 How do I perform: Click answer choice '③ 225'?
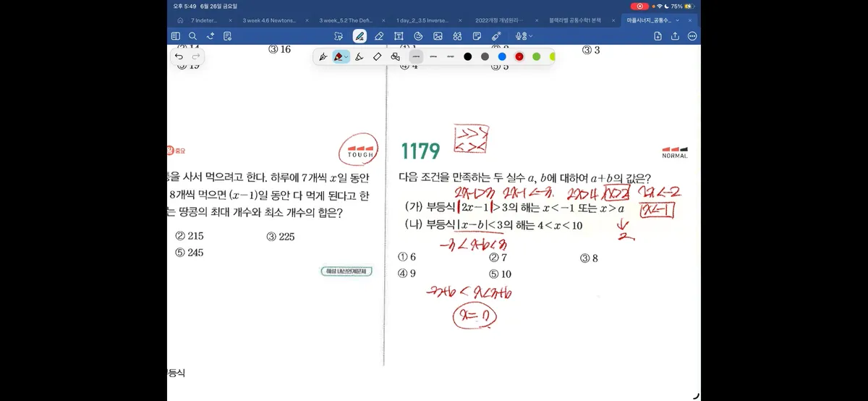tap(281, 236)
